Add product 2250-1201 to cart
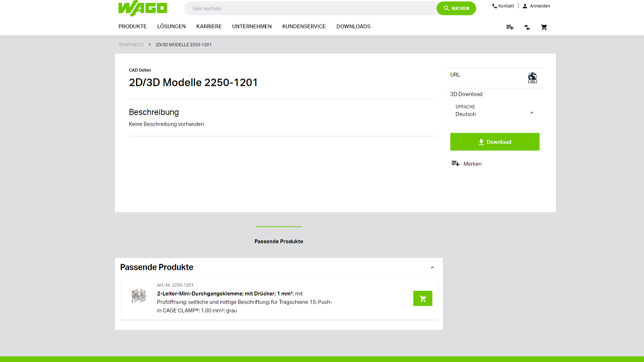The image size is (644, 362). tap(423, 299)
